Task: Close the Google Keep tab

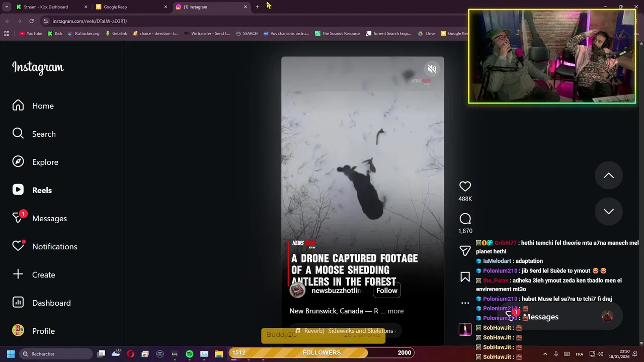Action: 166,7
